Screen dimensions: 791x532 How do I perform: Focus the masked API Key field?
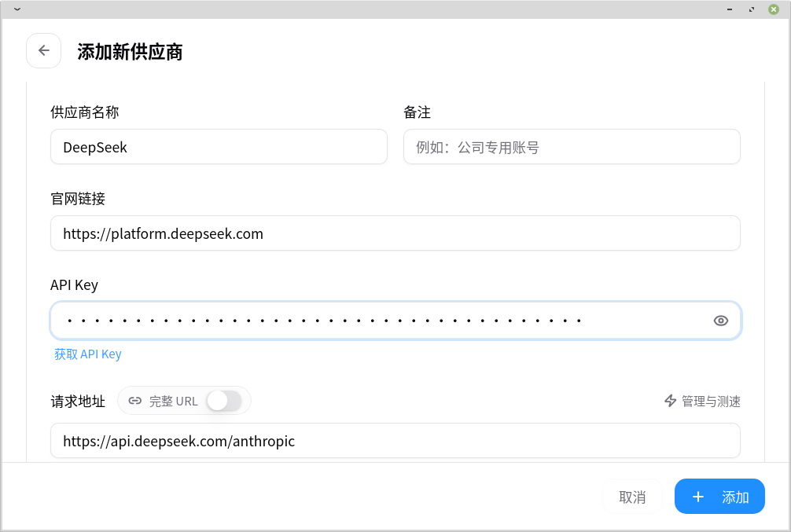395,321
